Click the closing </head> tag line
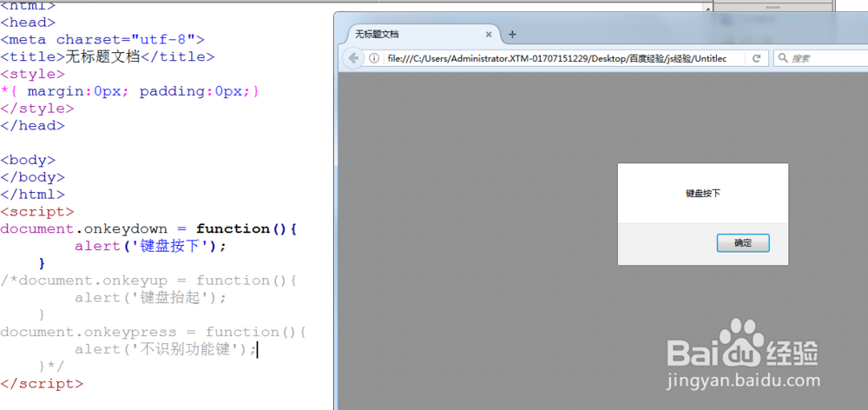This screenshot has width=868, height=410. click(33, 125)
